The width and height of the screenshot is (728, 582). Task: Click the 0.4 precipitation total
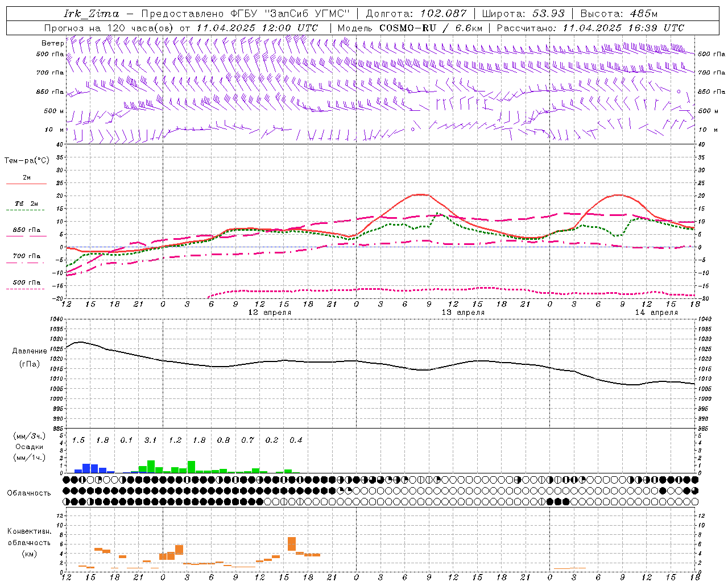[296, 440]
